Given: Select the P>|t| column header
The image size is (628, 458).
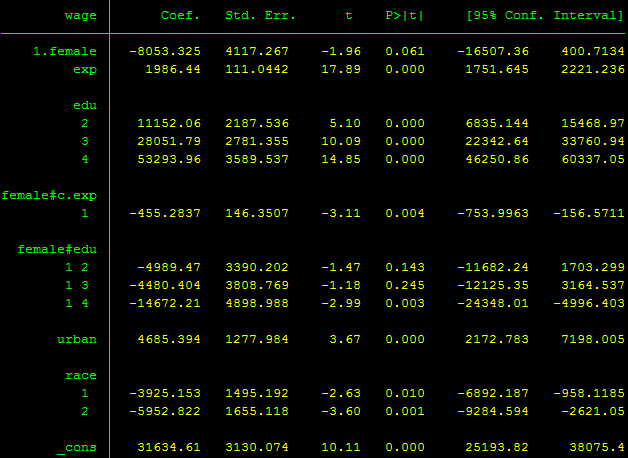Looking at the screenshot, I should pyautogui.click(x=404, y=15).
